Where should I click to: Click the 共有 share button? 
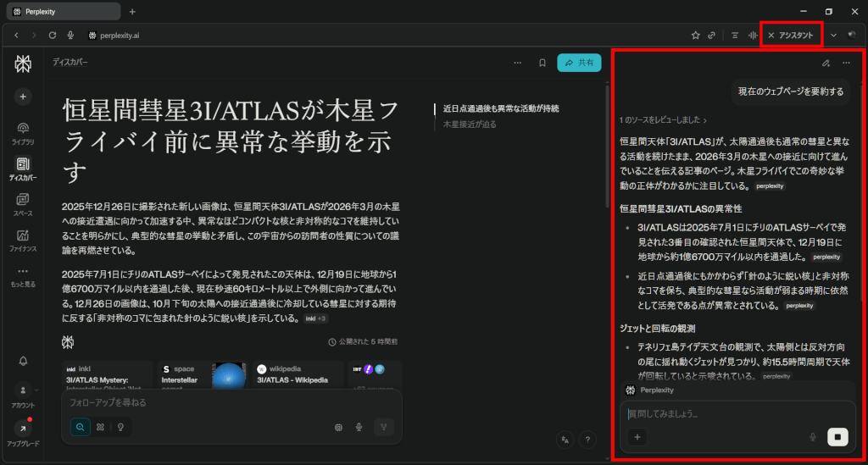[x=579, y=63]
